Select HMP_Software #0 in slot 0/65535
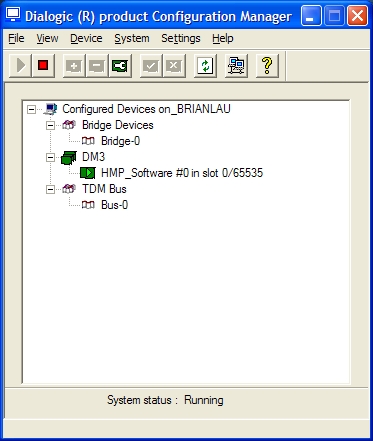 pos(182,173)
